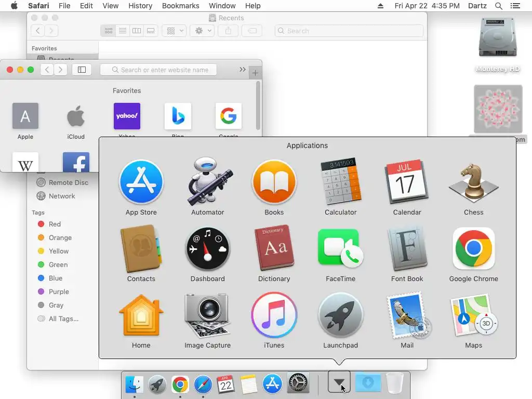
Task: Open Spotlight search in the menu bar
Action: coord(498,6)
